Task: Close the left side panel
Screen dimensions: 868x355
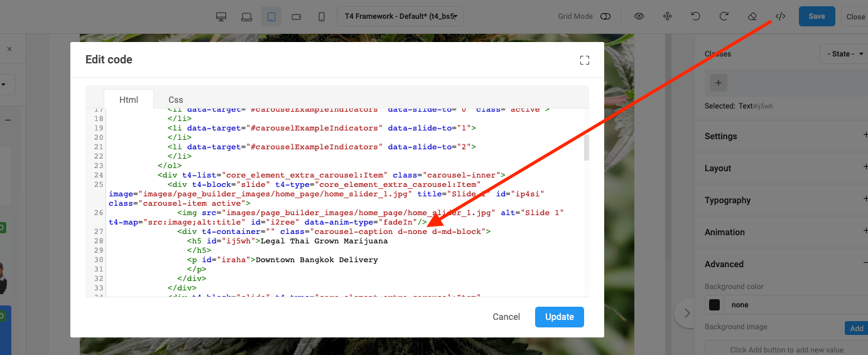Action: click(x=9, y=49)
